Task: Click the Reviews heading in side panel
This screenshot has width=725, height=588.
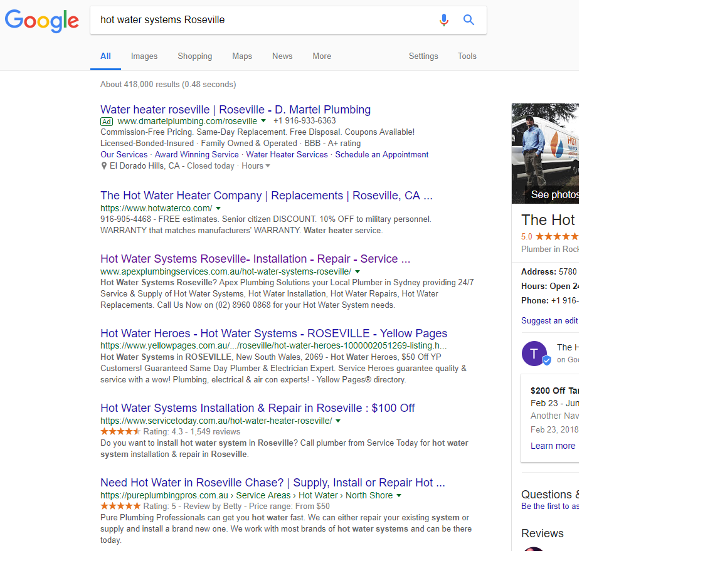Action: coord(542,533)
